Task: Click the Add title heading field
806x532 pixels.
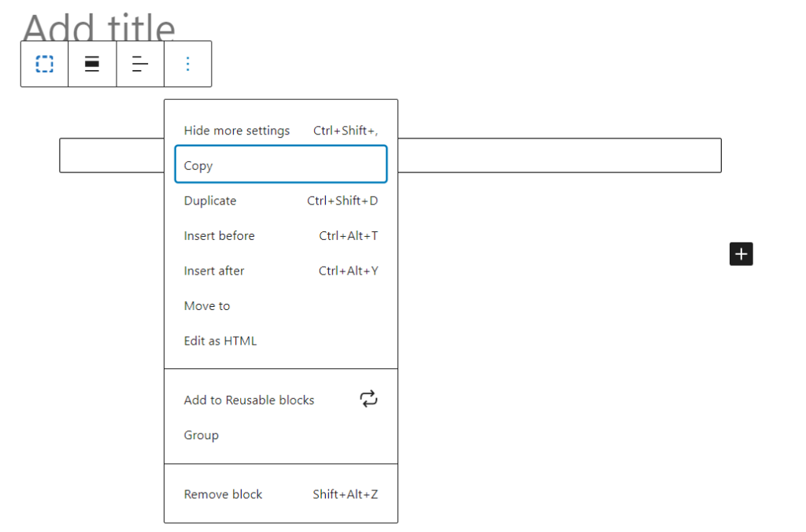Action: coord(99,28)
